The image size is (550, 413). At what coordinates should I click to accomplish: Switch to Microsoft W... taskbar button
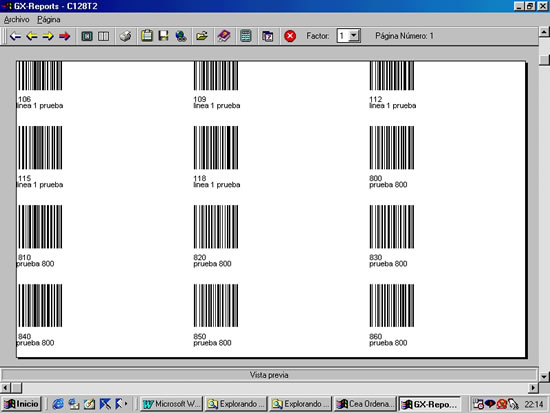click(x=172, y=404)
